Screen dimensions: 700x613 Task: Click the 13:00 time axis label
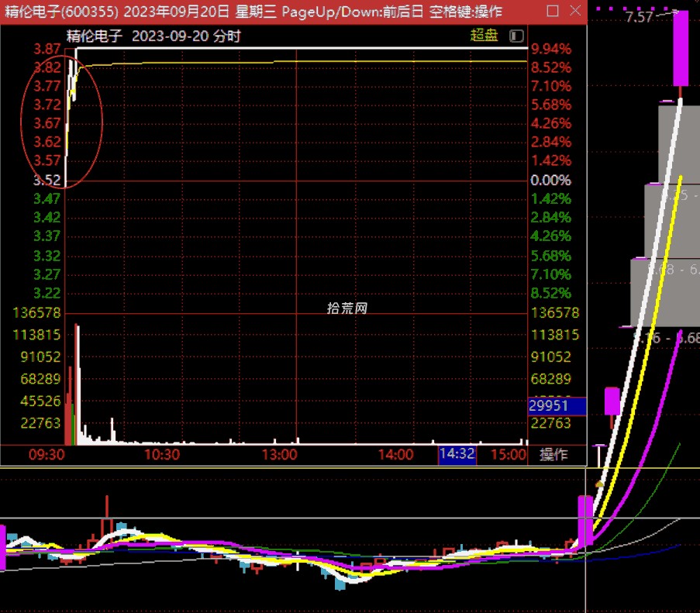coord(279,455)
